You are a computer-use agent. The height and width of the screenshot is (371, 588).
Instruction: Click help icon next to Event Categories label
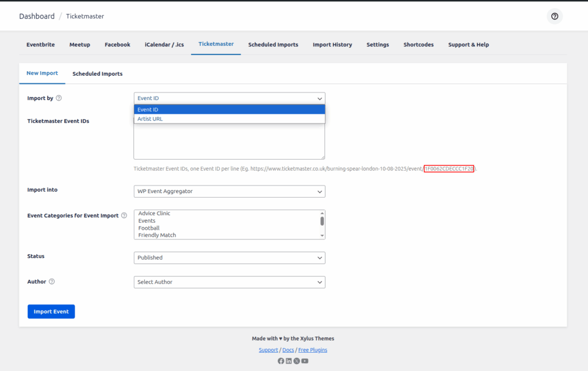[124, 216]
